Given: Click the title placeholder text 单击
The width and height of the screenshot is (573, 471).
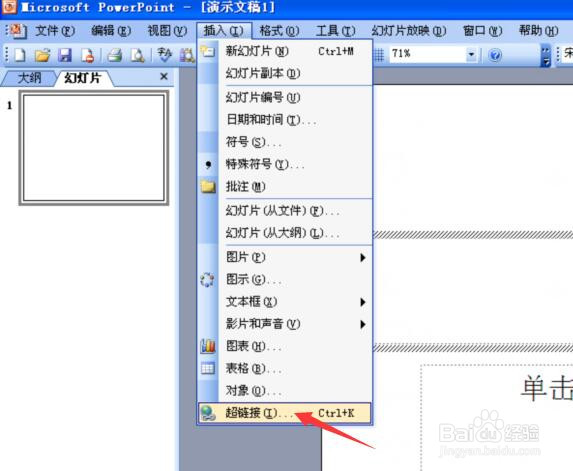Looking at the screenshot, I should (x=547, y=388).
